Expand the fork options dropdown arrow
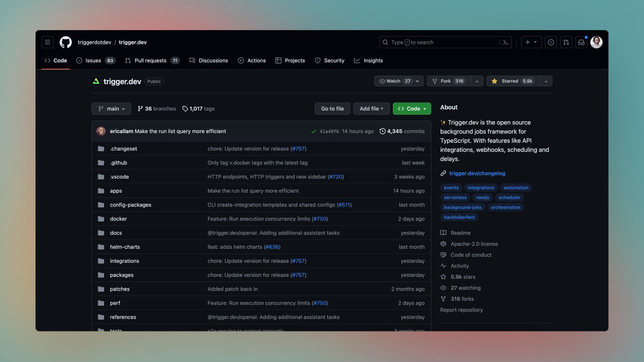The image size is (644, 362). click(x=477, y=81)
